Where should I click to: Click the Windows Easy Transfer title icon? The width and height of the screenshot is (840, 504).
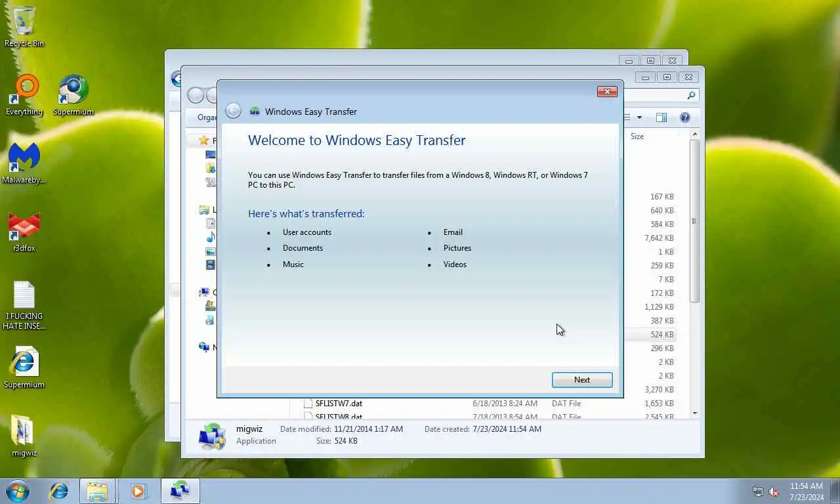pos(255,112)
